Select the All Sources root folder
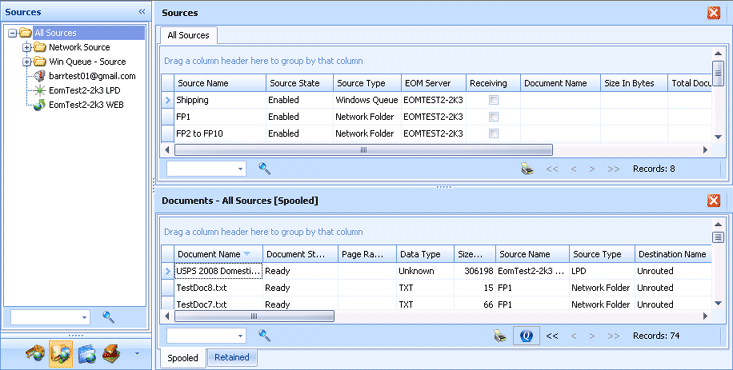733x370 pixels. coord(55,33)
